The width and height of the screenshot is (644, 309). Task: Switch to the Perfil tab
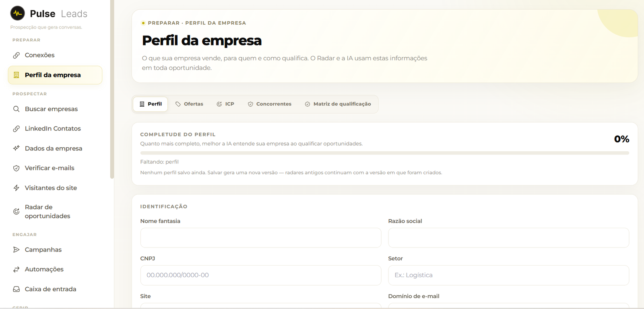click(x=151, y=104)
